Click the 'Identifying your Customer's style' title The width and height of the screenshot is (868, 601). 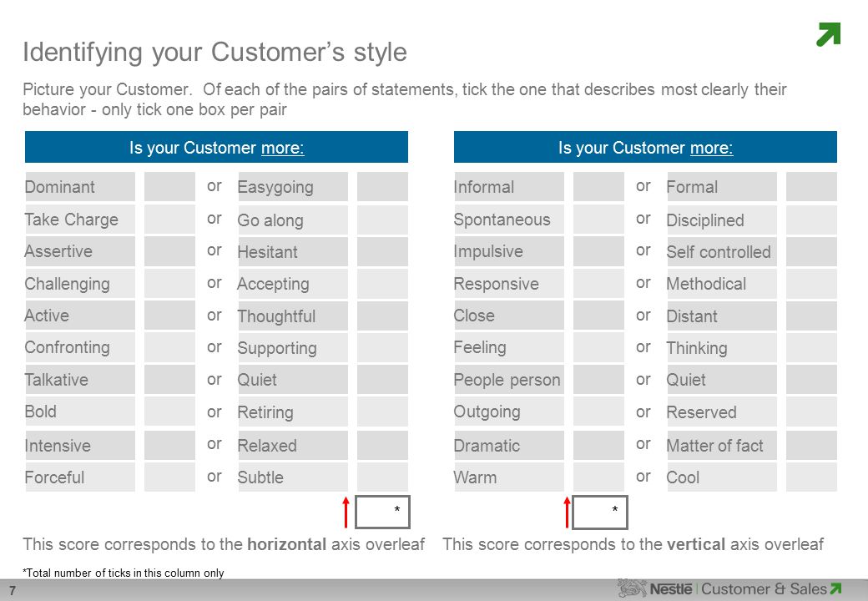click(214, 52)
